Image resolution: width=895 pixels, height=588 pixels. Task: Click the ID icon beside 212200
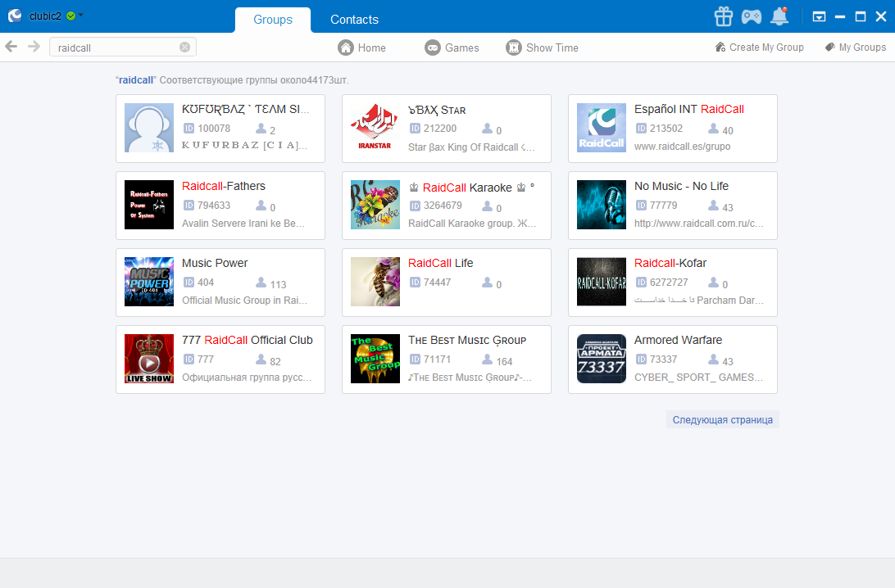(x=415, y=129)
